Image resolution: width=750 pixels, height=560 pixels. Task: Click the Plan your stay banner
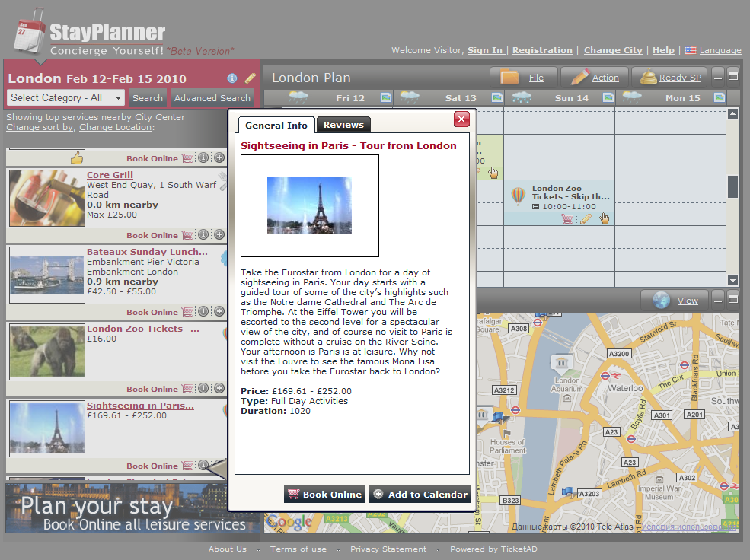pyautogui.click(x=132, y=508)
